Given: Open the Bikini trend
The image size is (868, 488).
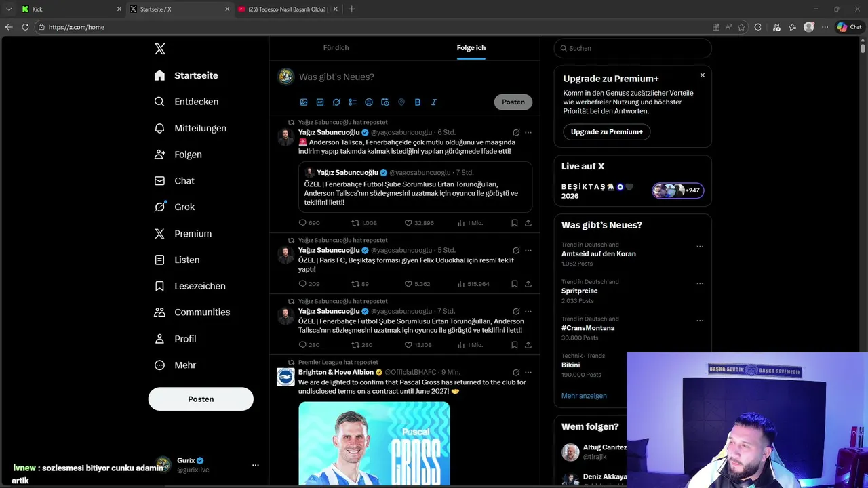Looking at the screenshot, I should coord(570,365).
